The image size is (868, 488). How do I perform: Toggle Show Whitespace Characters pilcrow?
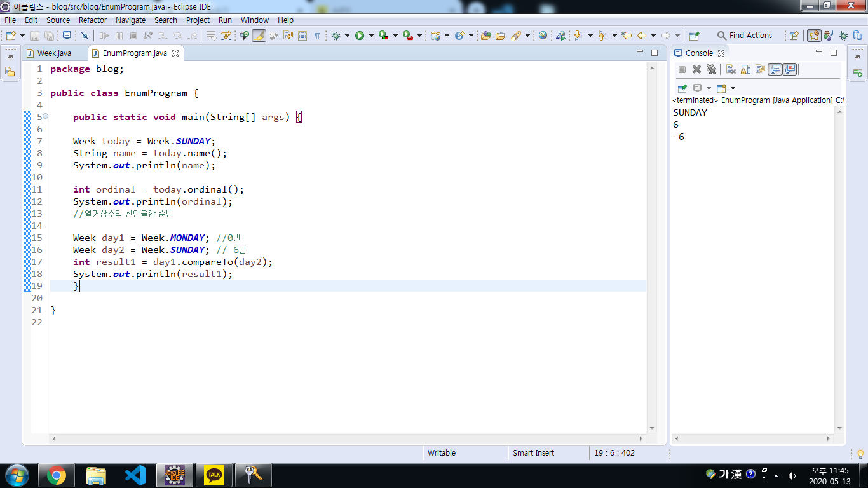pyautogui.click(x=316, y=36)
